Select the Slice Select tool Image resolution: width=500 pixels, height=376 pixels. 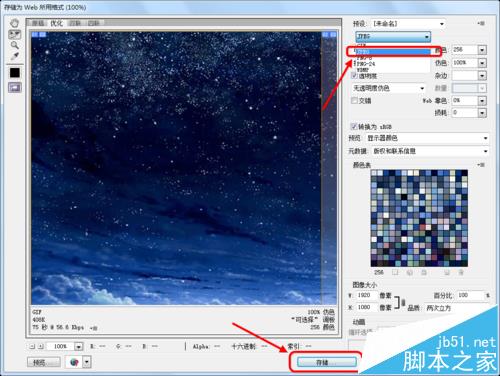coord(14,34)
